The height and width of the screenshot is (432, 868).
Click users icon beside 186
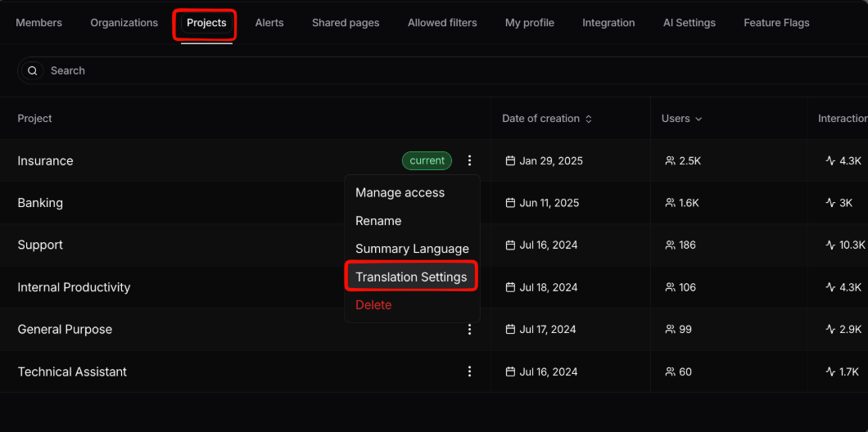(671, 245)
